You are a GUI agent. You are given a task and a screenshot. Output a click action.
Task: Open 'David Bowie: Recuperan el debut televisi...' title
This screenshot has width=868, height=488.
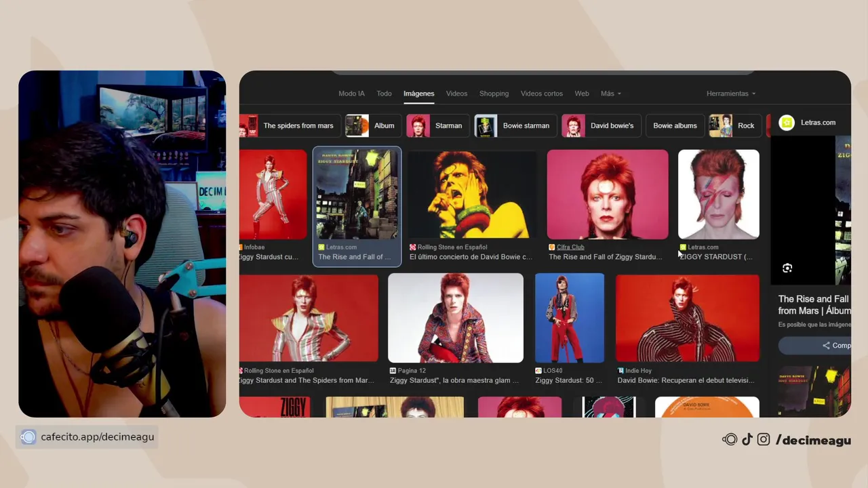point(686,380)
